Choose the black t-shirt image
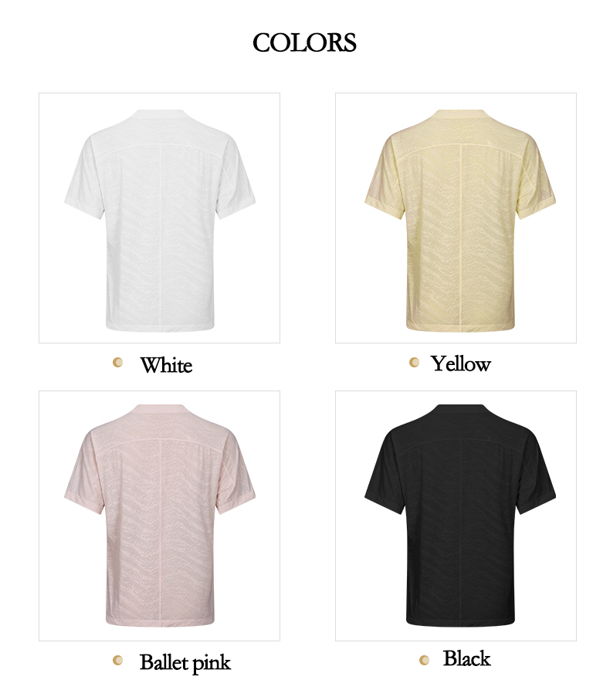610x700 pixels. coord(456,516)
